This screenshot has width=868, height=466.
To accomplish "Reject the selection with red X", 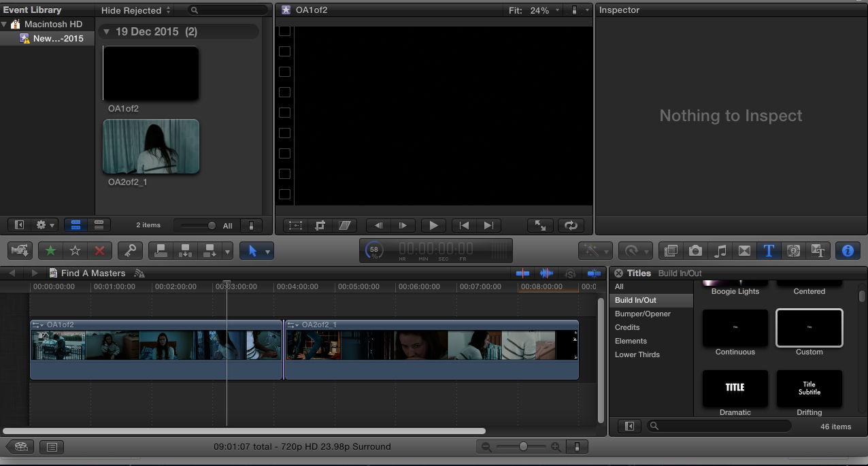I will tap(99, 250).
